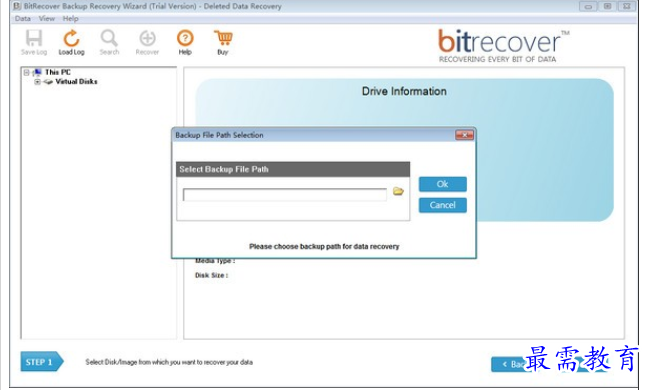Click the STEP 1 indicator
The height and width of the screenshot is (390, 647).
coord(42,362)
